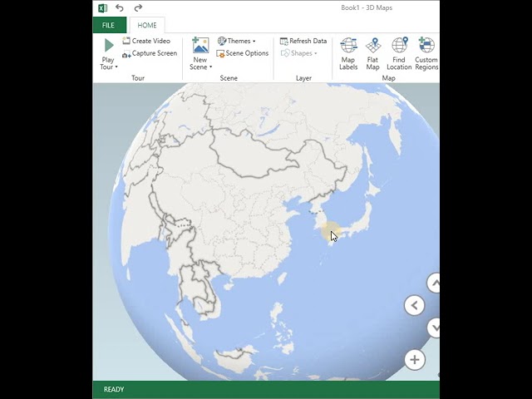The width and height of the screenshot is (532, 399).
Task: Redo the last action
Action: point(138,7)
